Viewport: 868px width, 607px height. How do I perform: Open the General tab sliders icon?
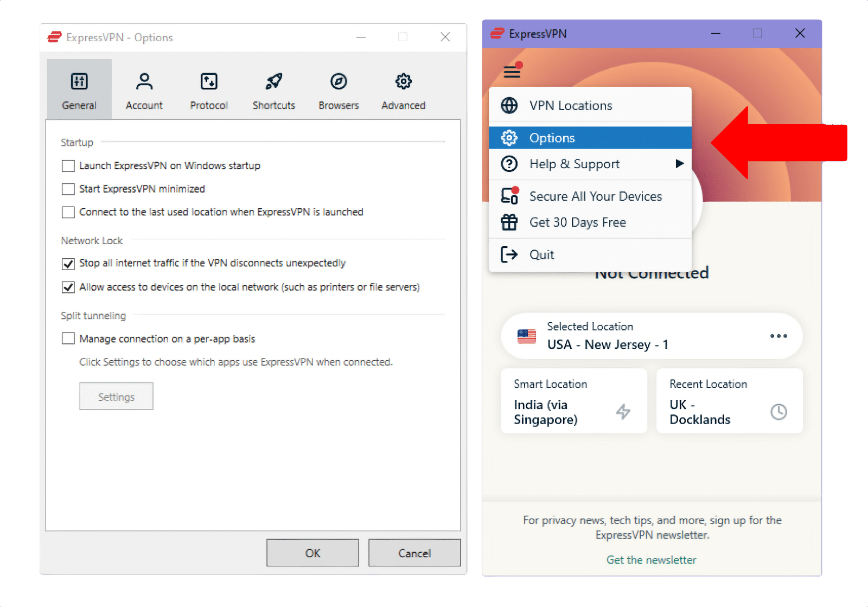point(79,81)
